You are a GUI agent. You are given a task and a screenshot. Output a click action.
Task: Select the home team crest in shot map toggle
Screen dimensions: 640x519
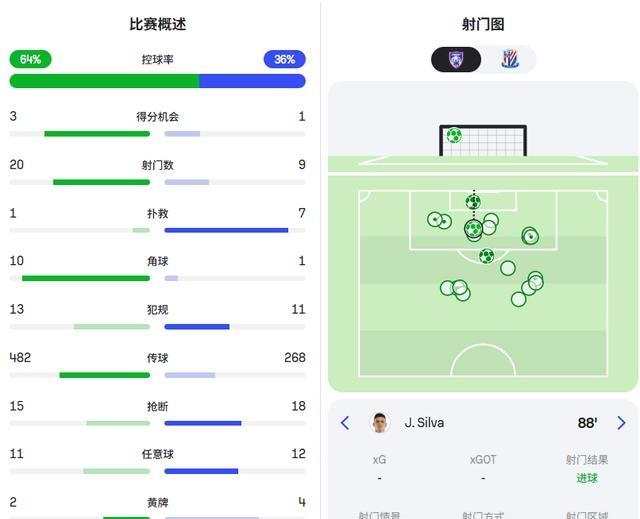pos(456,59)
